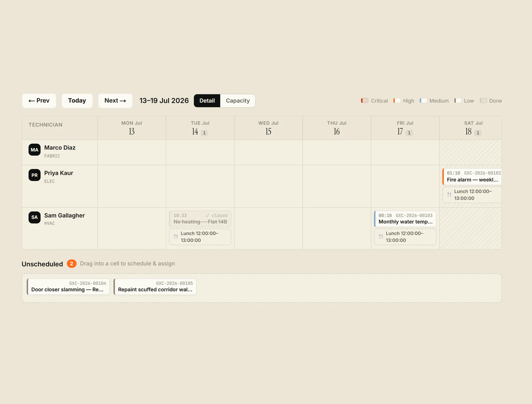Image resolution: width=532 pixels, height=404 pixels.
Task: Advance to next week with Next
Action: coord(115,100)
